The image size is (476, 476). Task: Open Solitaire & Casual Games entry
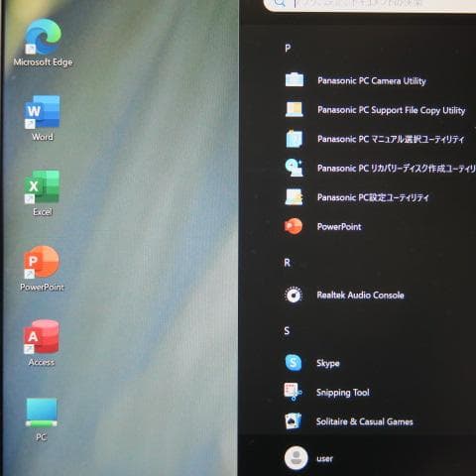click(x=365, y=421)
